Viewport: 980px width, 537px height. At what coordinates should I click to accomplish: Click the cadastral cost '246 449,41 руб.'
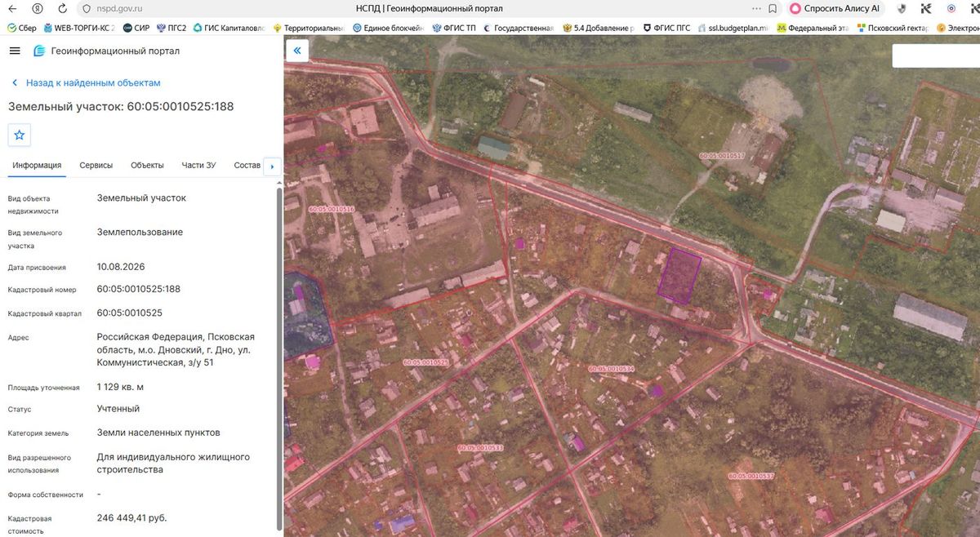pyautogui.click(x=132, y=518)
